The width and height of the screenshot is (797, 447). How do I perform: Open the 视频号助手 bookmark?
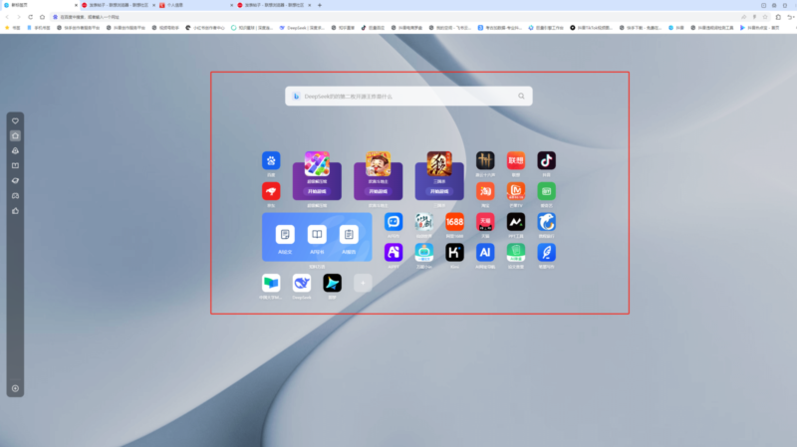pos(166,28)
